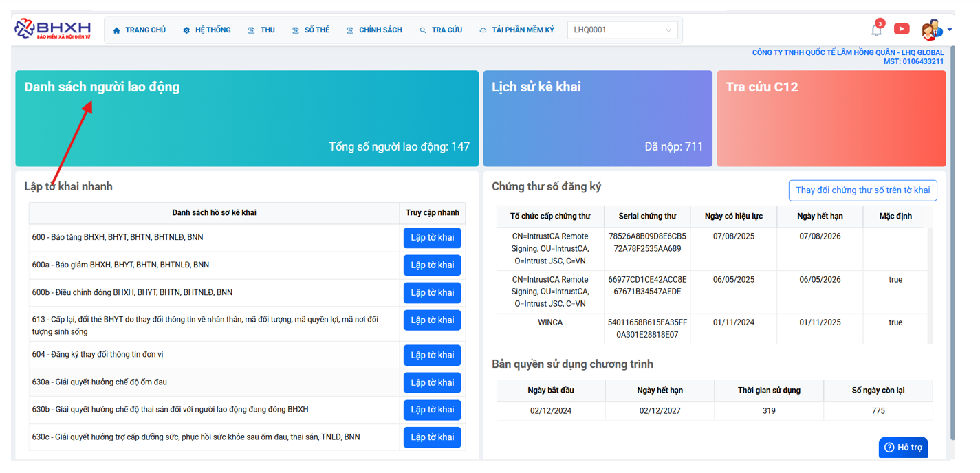Screen dimensions: 980x473
Task: Open the Hỗ trợ support button
Action: point(903,448)
